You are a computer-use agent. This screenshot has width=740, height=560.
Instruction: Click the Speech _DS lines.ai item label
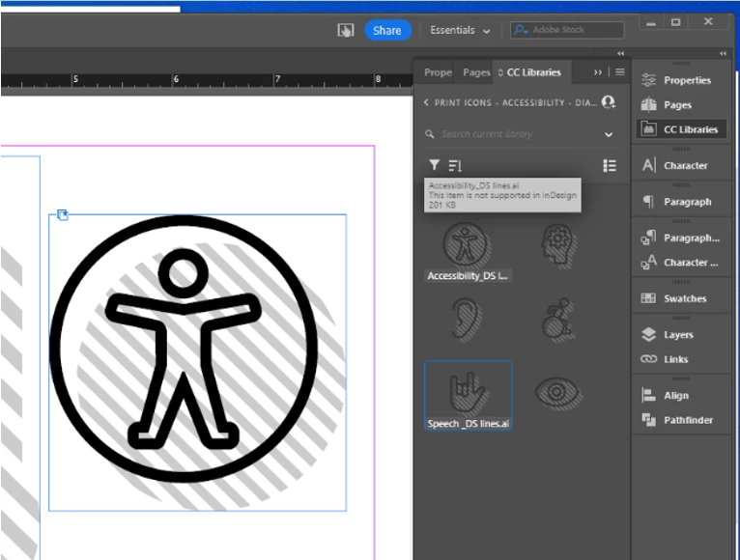coord(468,424)
